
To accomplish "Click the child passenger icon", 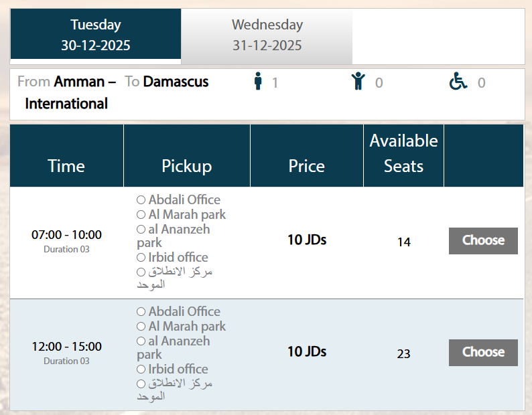I will (x=358, y=82).
